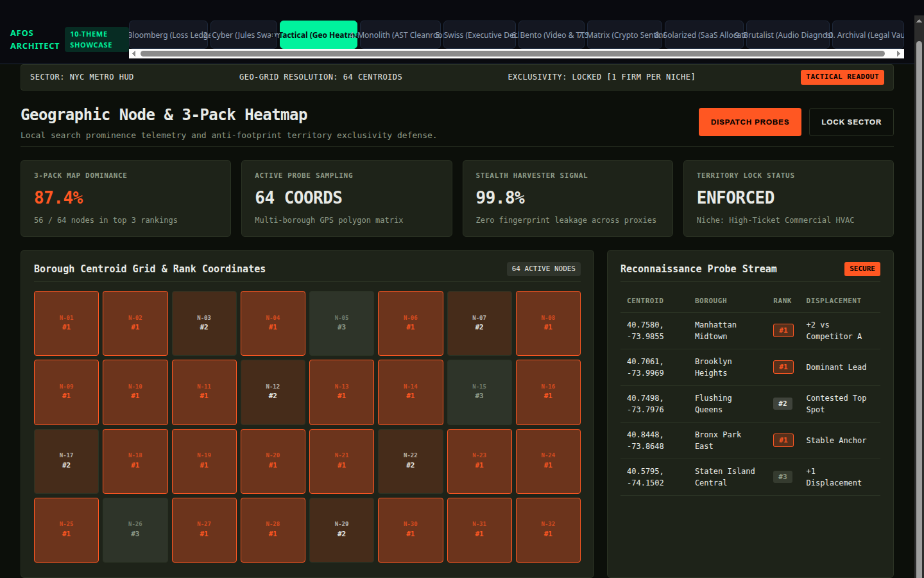The height and width of the screenshot is (578, 924).
Task: Click the Lock Sector button
Action: [851, 122]
